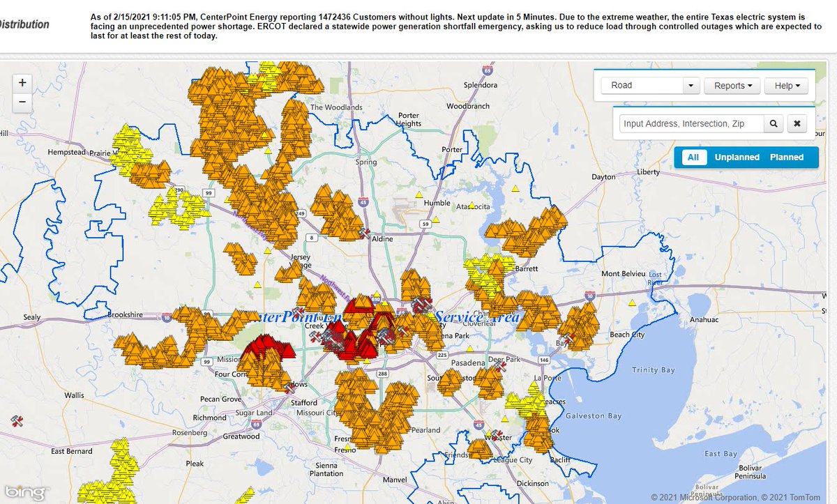This screenshot has height=504, width=837.
Task: Expand the Reports menu
Action: tap(732, 86)
